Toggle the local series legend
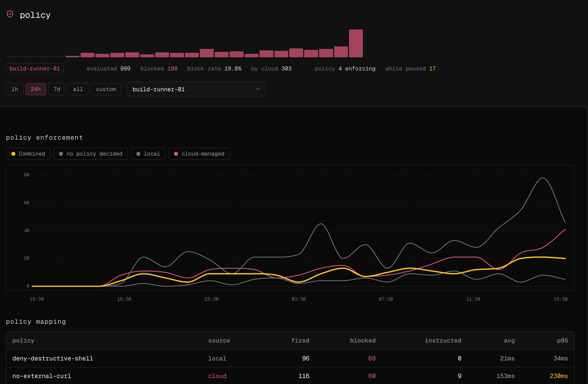 click(x=148, y=154)
